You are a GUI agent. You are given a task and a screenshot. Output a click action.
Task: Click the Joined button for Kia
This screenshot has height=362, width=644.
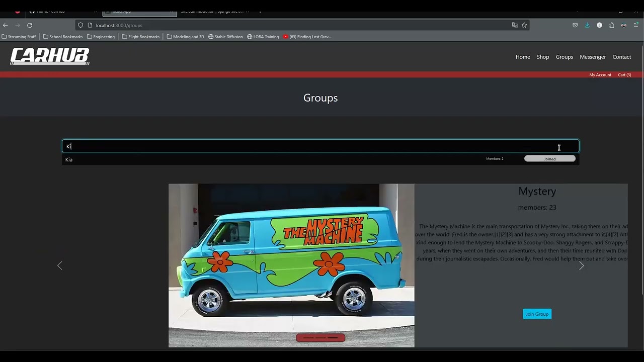click(549, 159)
